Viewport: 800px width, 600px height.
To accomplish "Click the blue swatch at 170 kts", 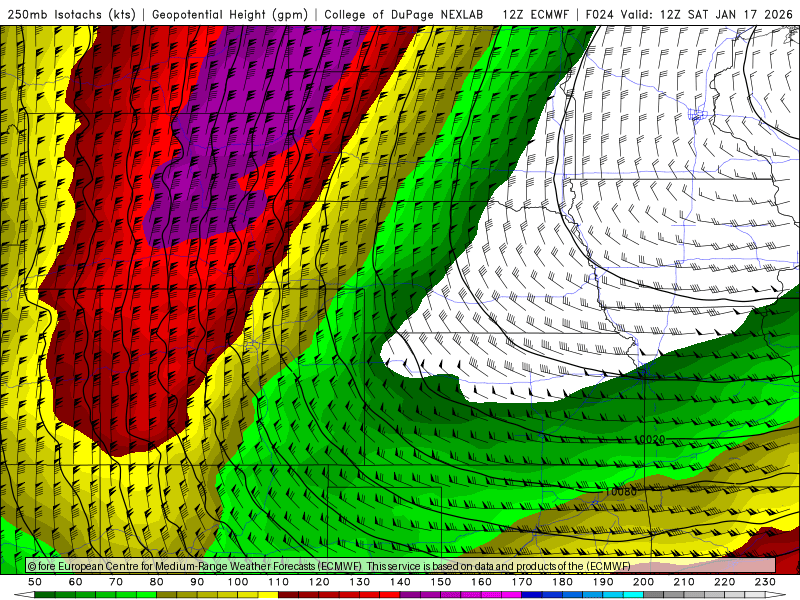I will tap(532, 595).
